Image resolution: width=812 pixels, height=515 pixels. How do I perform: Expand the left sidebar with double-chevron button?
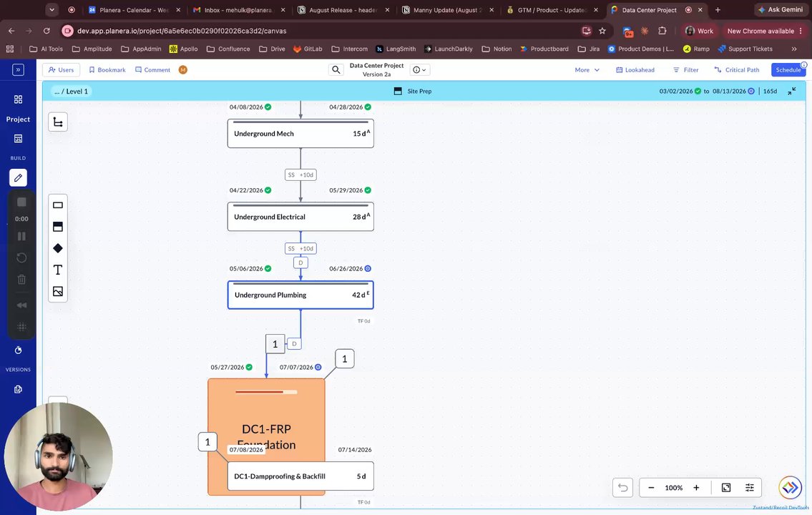coord(18,69)
